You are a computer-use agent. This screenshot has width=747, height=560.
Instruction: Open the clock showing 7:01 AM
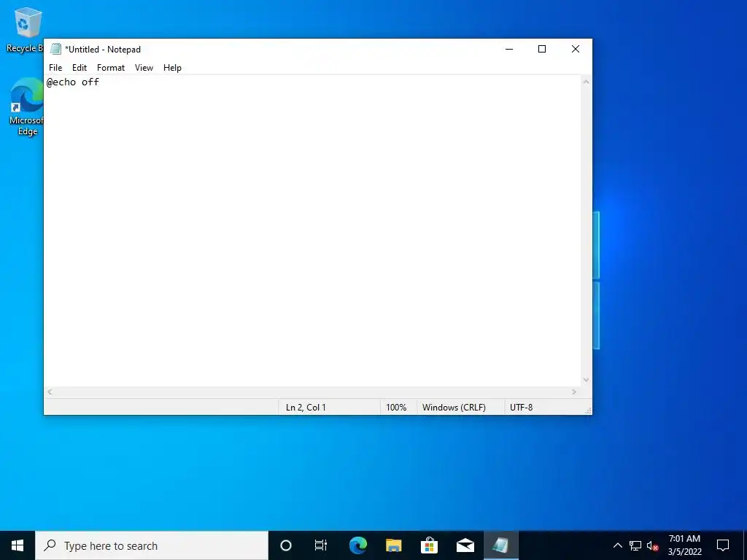tap(684, 545)
